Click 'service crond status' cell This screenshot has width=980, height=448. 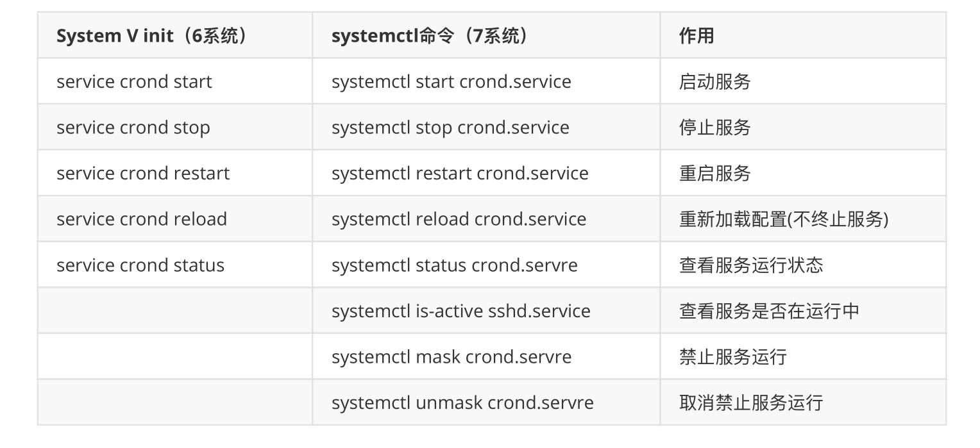coord(140,265)
